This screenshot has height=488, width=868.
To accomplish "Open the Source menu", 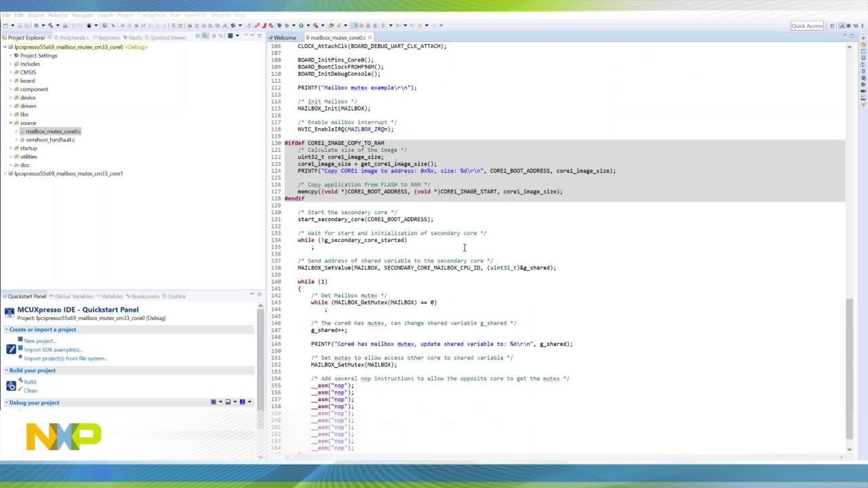I will (35, 15).
